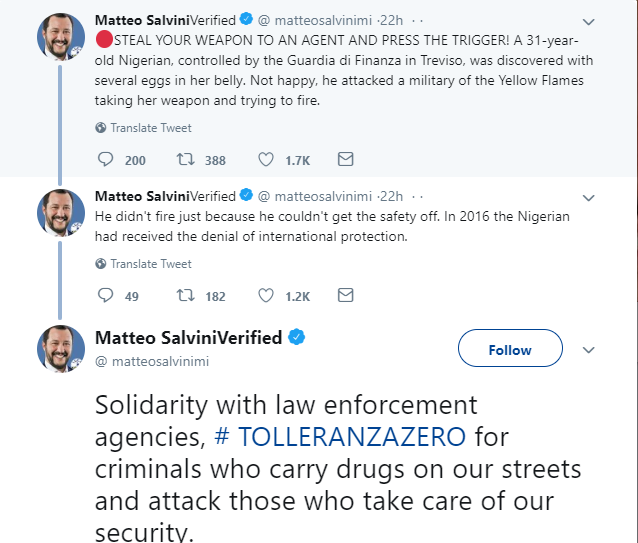638x543 pixels.
Task: Like the second tweet with 1.2K likes
Action: (x=267, y=296)
